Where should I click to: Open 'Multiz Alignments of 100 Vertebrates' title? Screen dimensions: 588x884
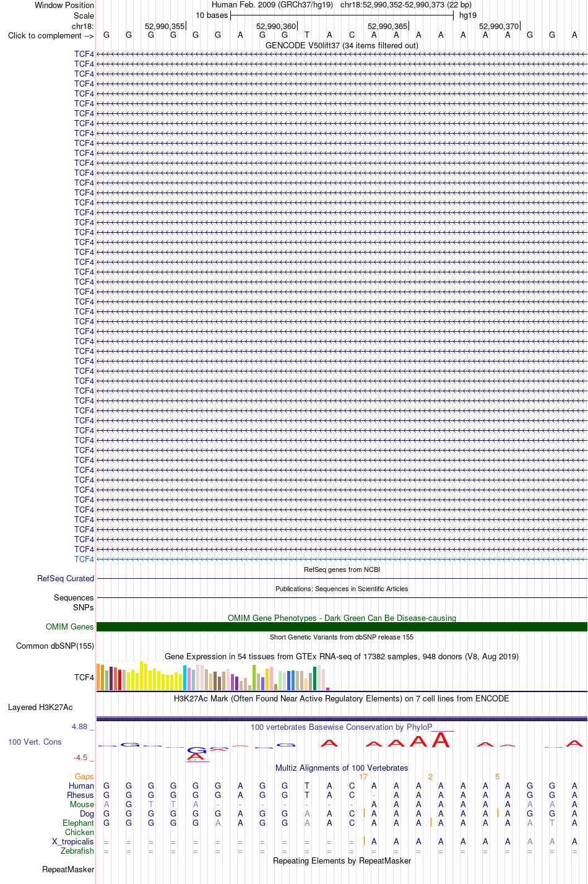pyautogui.click(x=342, y=768)
